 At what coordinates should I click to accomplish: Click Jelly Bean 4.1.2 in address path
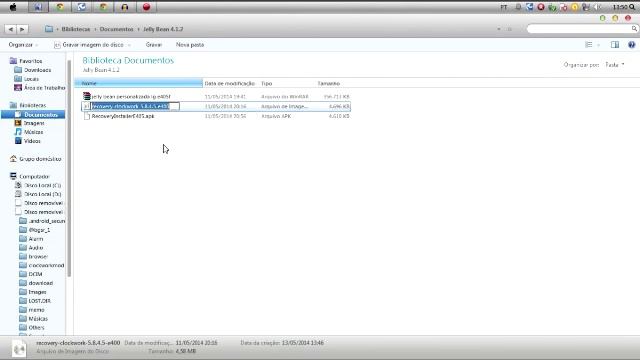pyautogui.click(x=163, y=29)
